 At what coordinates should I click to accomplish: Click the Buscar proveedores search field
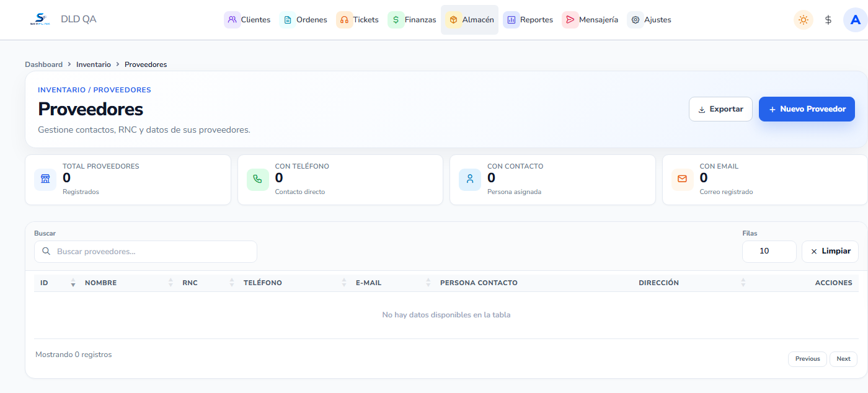(x=146, y=252)
